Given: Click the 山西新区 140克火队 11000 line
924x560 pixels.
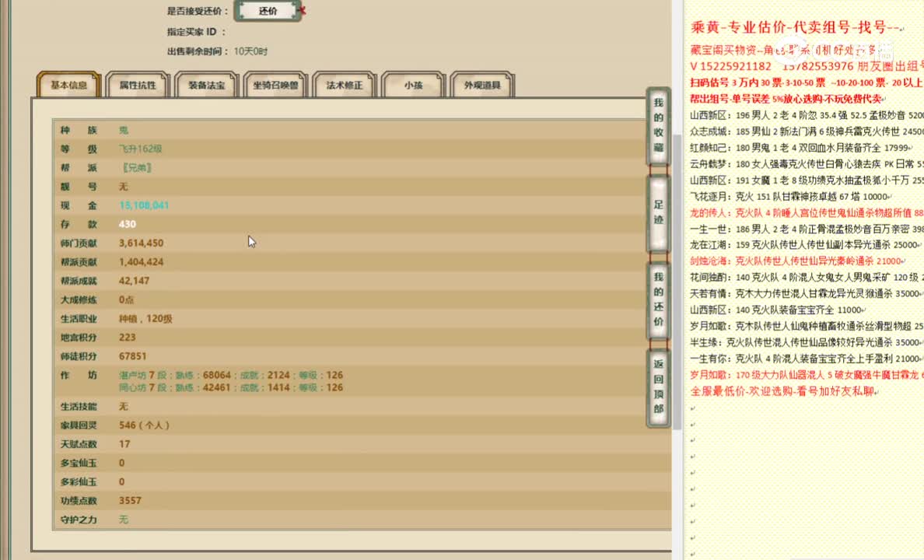Looking at the screenshot, I should [x=777, y=310].
